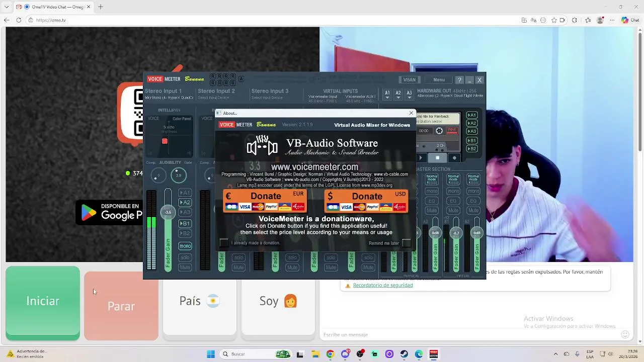Show hidden system tray icons

[555, 354]
